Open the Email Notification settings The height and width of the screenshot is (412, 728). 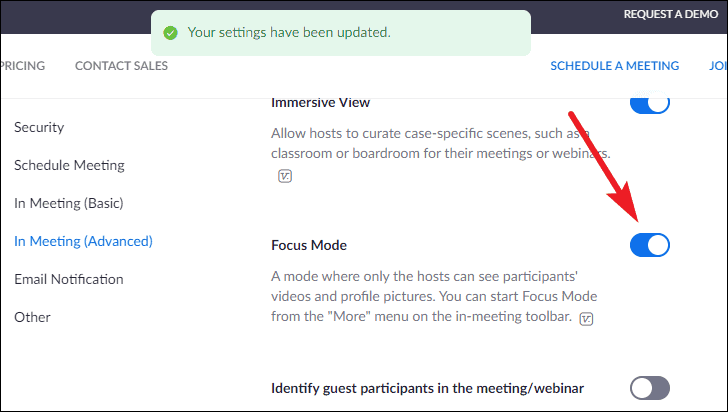point(69,279)
